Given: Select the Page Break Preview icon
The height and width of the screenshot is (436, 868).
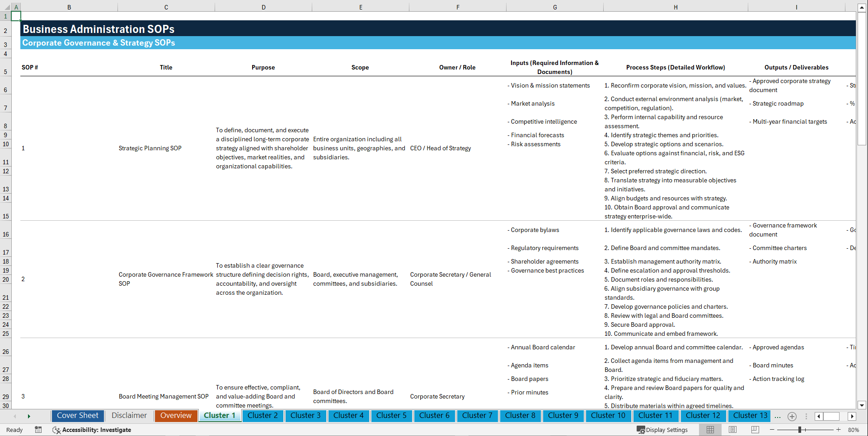Looking at the screenshot, I should pyautogui.click(x=755, y=430).
